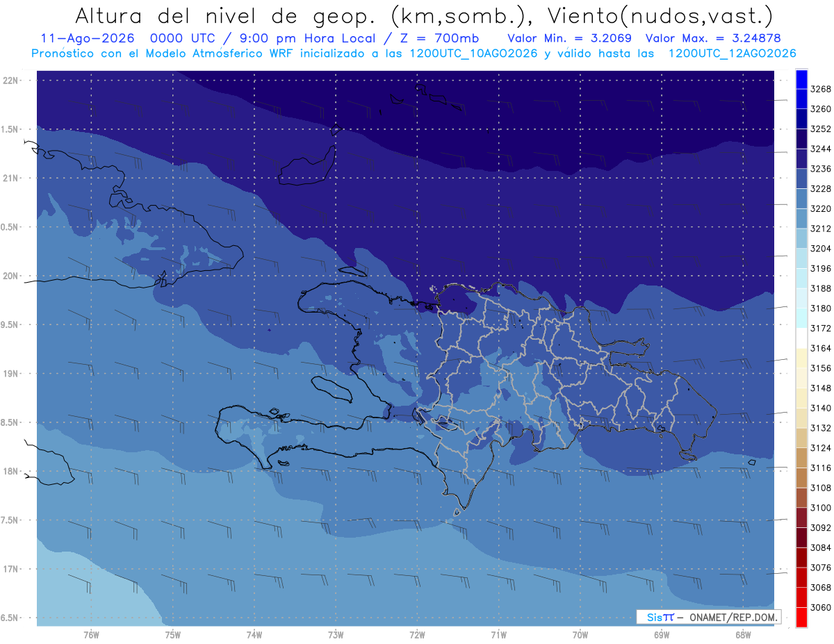Viewport: 834px width, 644px height.
Task: Click the 69W longitude axis label
Action: tap(661, 634)
